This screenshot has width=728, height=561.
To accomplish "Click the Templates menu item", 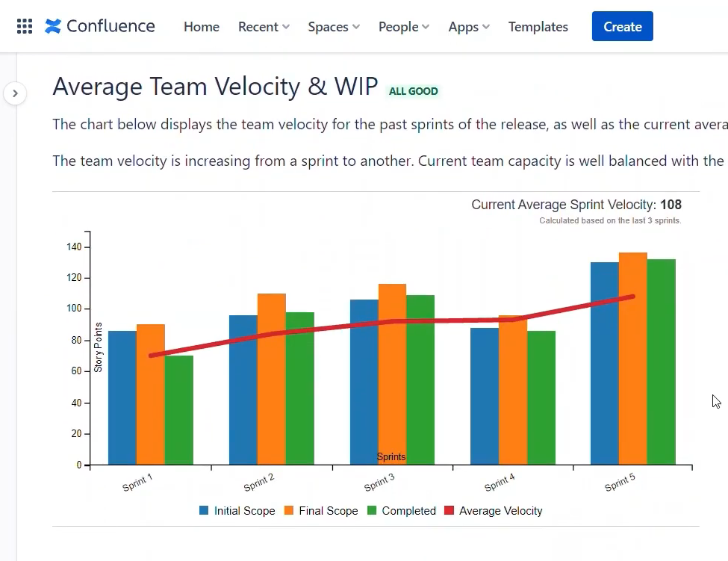I will pos(538,27).
